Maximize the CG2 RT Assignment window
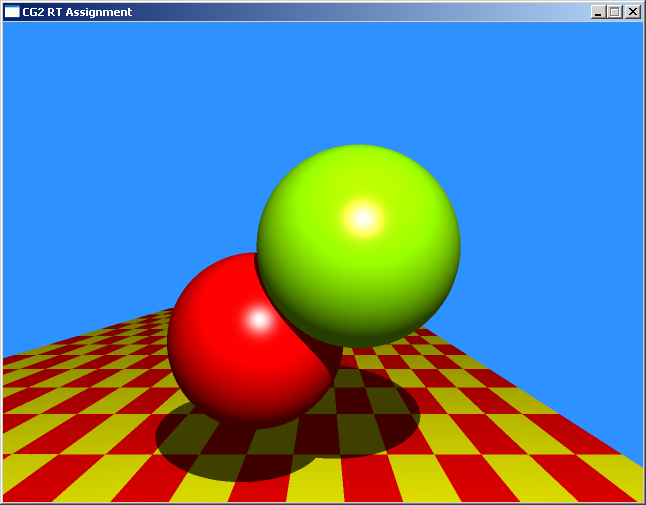Viewport: 646px width, 505px height. (x=615, y=12)
